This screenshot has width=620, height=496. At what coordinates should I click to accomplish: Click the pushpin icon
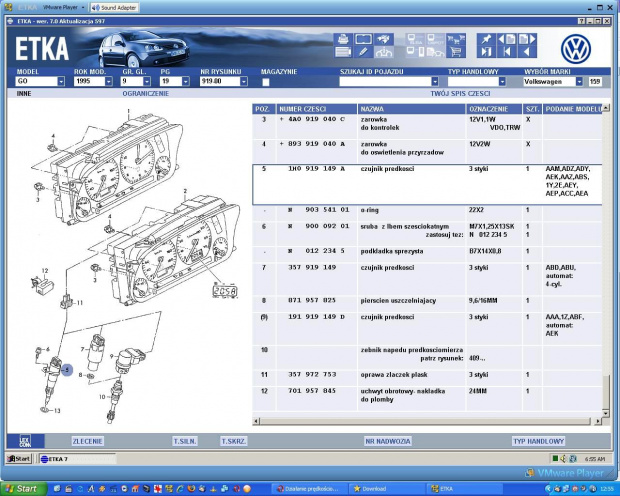pyautogui.click(x=486, y=39)
